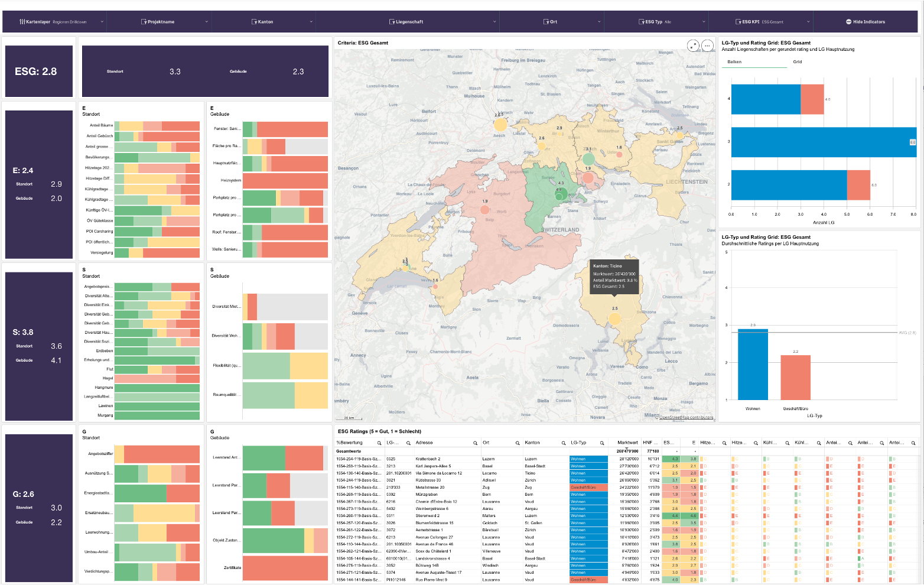Click the green Lawinen bar
This screenshot has height=585, width=924.
click(157, 406)
